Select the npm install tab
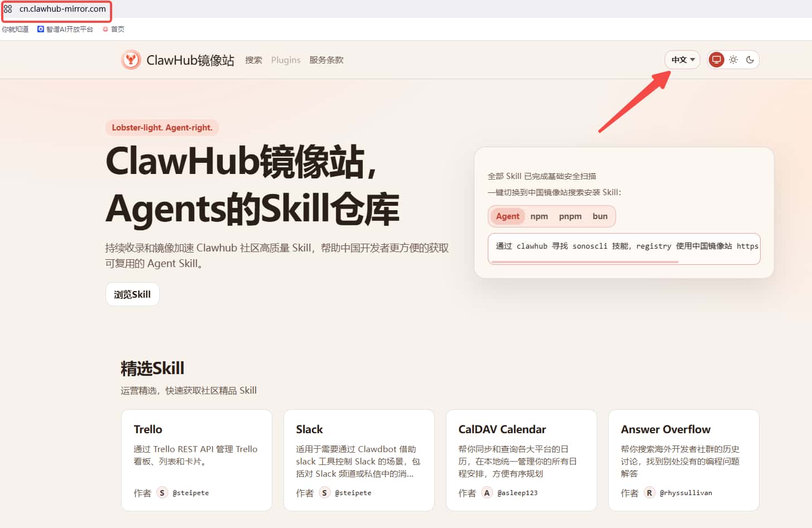The height and width of the screenshot is (528, 812). coord(539,216)
